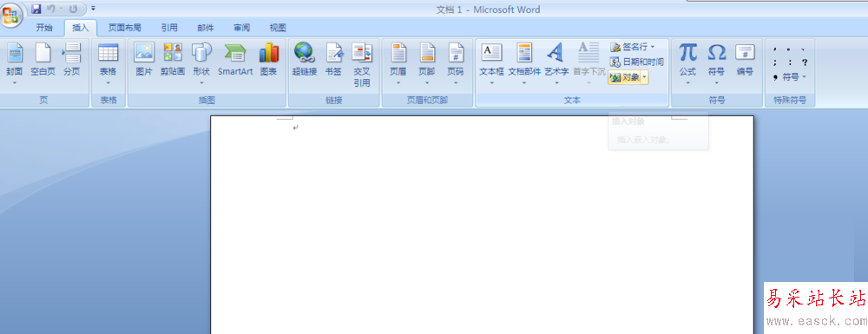Screen dimensions: 868x334
Task: Open the 页码 page number dropdown
Action: tap(456, 63)
